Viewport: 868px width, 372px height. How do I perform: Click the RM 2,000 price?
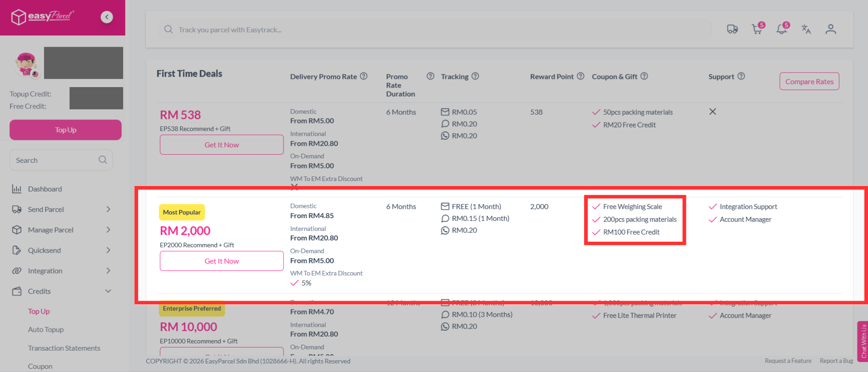[185, 230]
